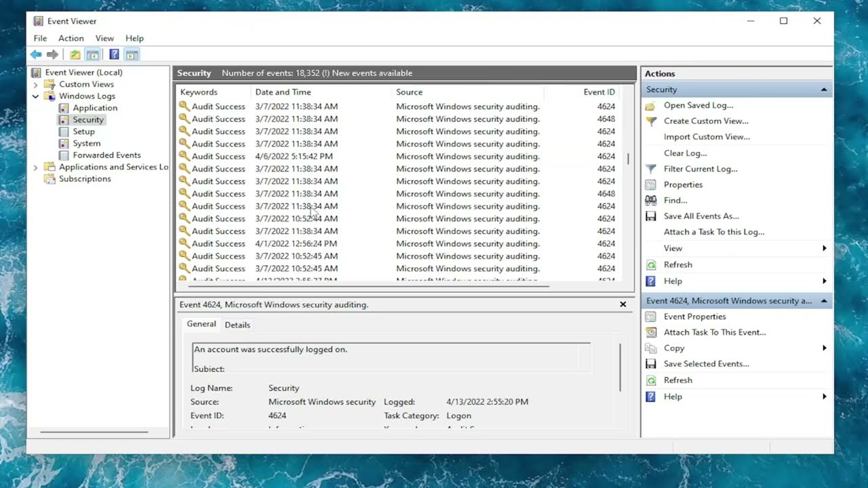Collapse the Security section in the Actions pane
Viewport: 868px width, 488px height.
[x=824, y=89]
